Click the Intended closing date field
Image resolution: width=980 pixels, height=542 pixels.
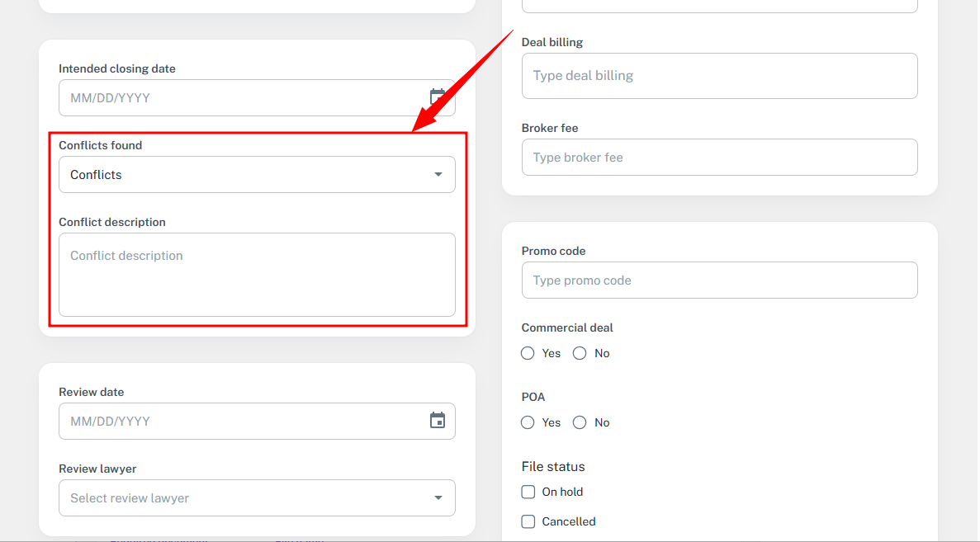tap(239, 98)
